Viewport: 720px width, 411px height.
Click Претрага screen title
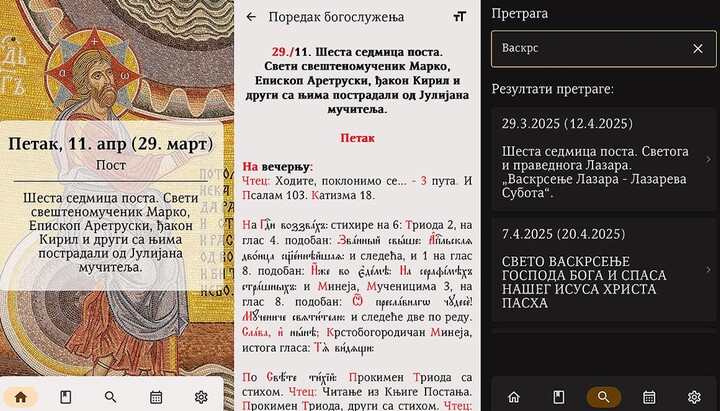[519, 13]
